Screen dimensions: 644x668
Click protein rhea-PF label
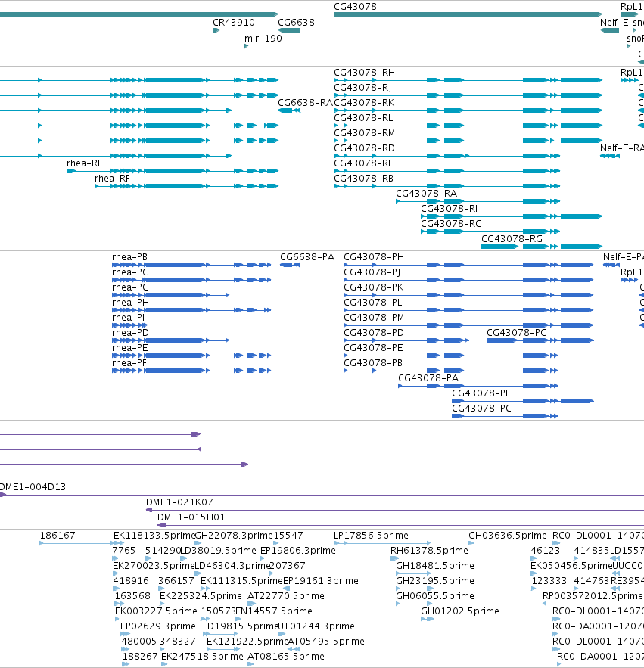[129, 362]
